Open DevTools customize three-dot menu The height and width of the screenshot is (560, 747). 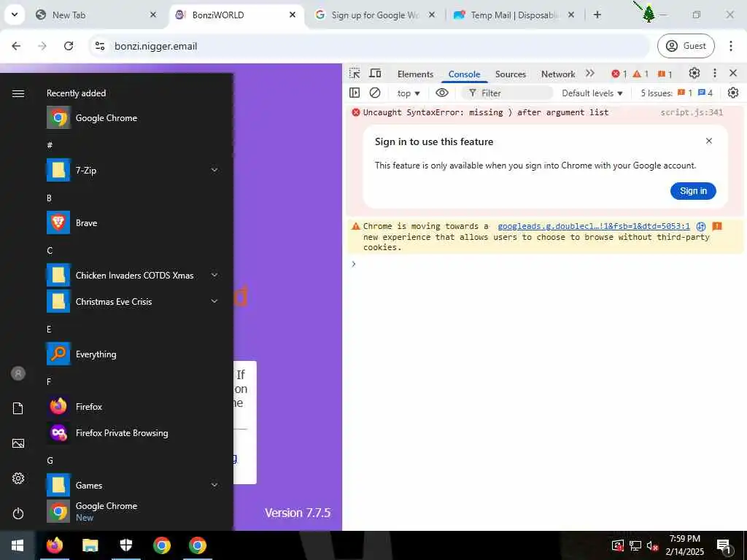click(x=715, y=74)
